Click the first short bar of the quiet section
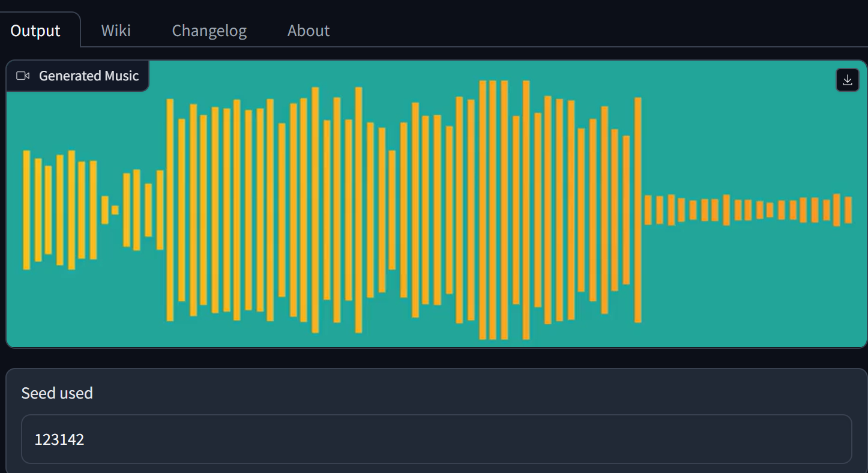Screen dimensions: 868x473 point(648,210)
